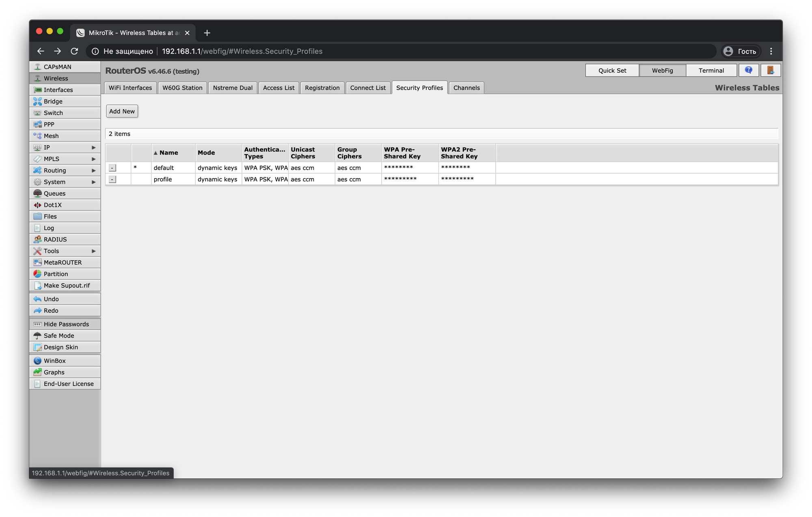Viewport: 812px width, 517px height.
Task: Open the Connect List tab
Action: tap(368, 88)
